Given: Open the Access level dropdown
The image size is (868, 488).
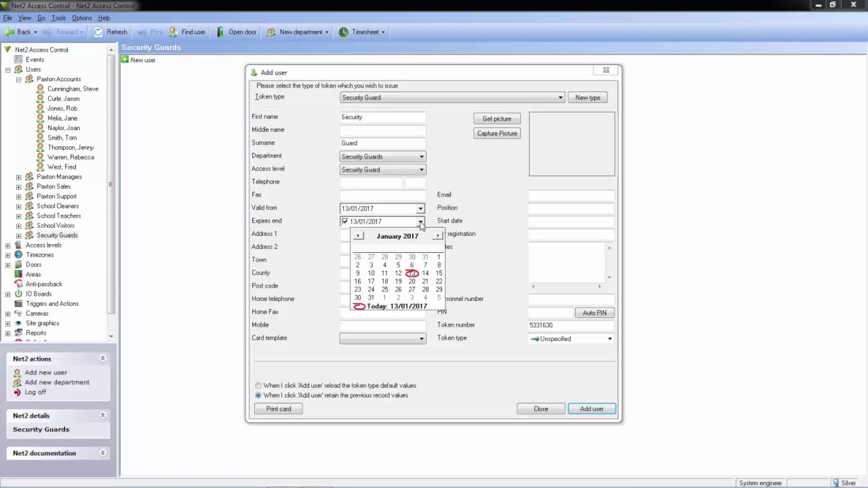Looking at the screenshot, I should pos(421,169).
